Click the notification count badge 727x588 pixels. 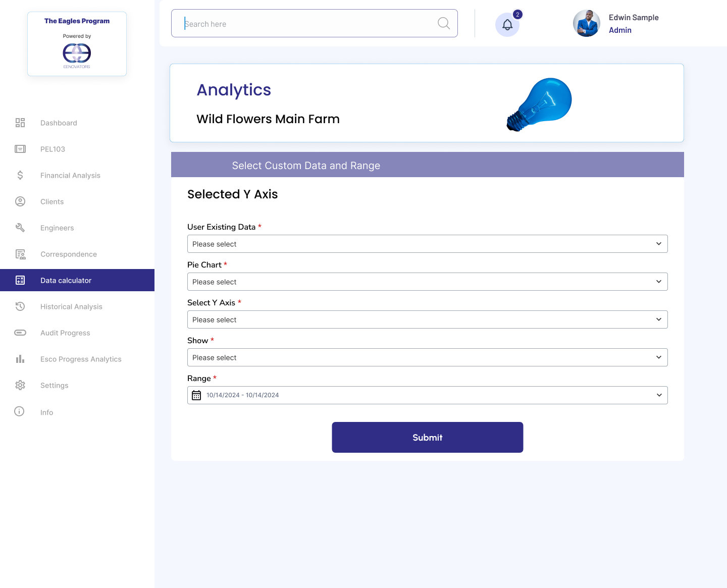pos(517,15)
